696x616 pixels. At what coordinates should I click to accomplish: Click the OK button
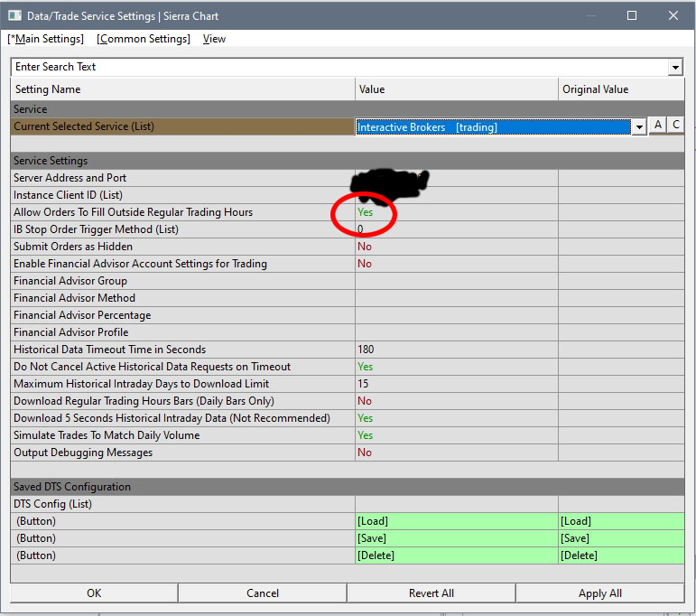[94, 593]
